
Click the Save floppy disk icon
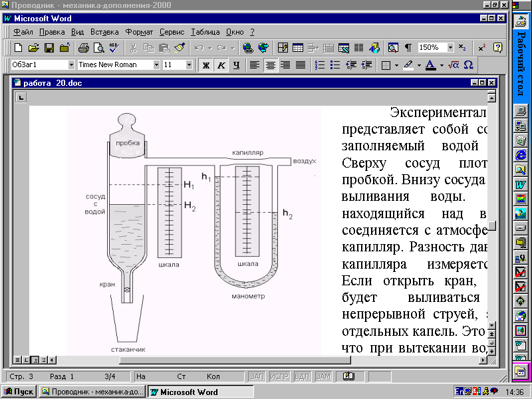[x=49, y=48]
